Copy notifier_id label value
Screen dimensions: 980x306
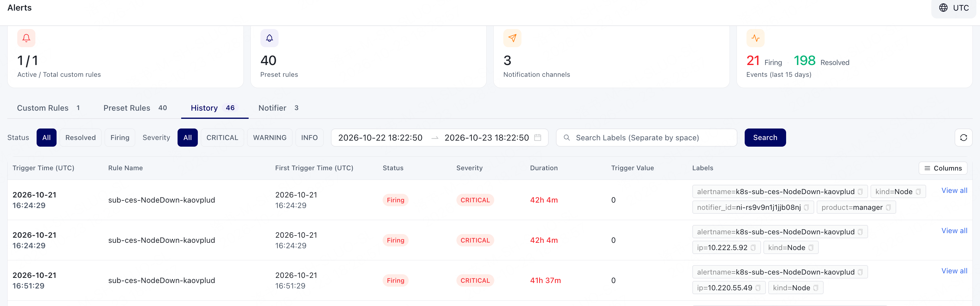click(x=806, y=207)
